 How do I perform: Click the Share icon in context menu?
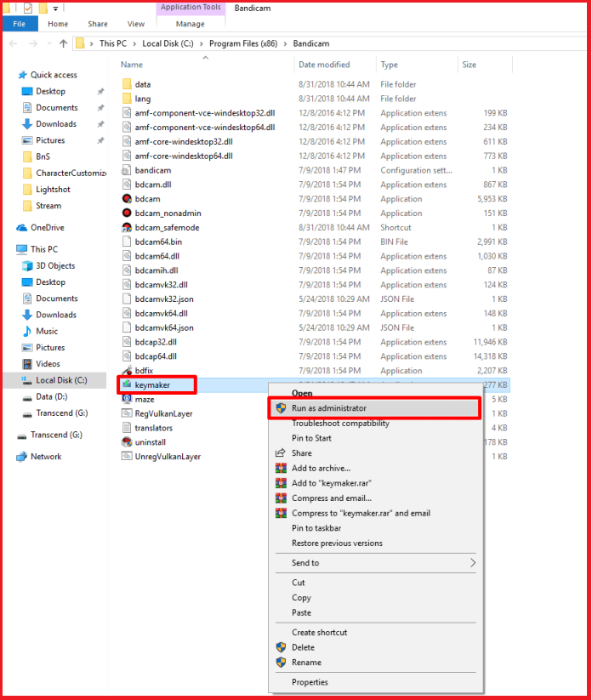tap(281, 452)
